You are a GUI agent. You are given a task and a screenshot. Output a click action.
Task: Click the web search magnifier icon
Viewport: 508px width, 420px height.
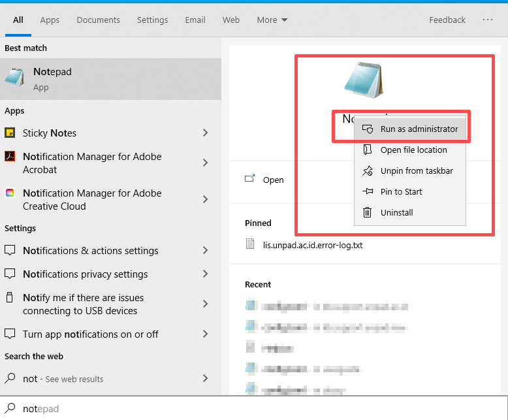click(x=10, y=378)
